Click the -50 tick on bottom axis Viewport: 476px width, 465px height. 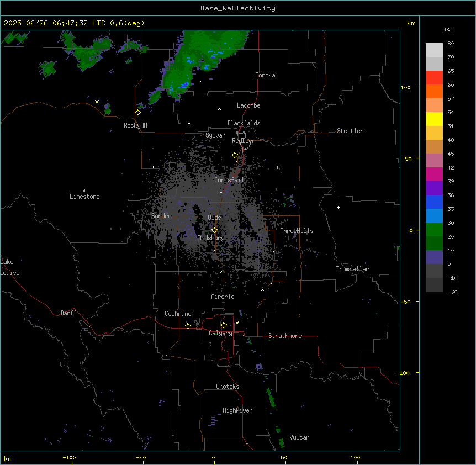[x=141, y=458]
